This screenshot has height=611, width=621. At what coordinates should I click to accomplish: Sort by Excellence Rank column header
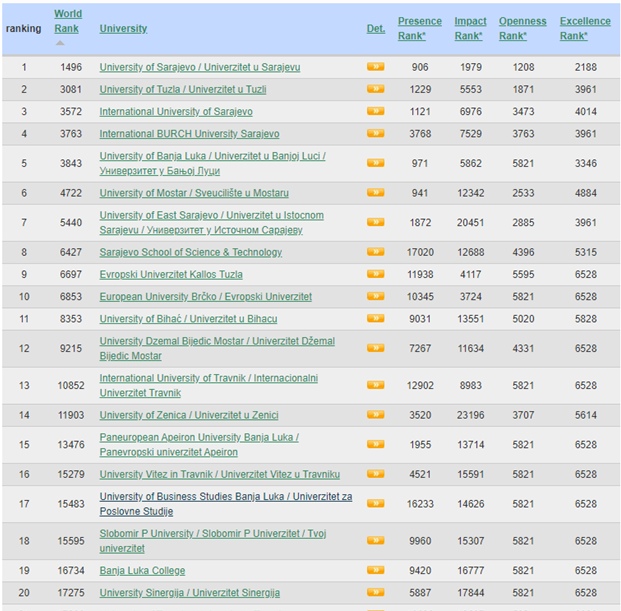(584, 28)
